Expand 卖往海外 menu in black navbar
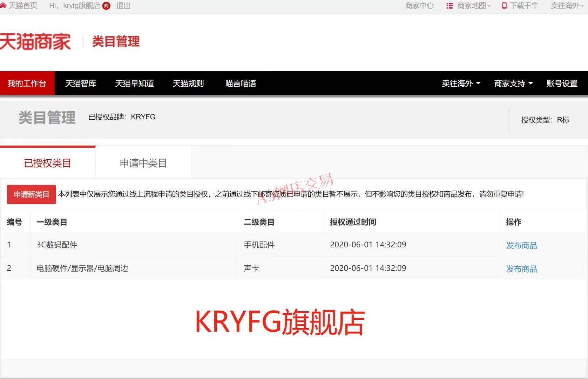Viewport: 588px width, 379px height. tap(461, 84)
